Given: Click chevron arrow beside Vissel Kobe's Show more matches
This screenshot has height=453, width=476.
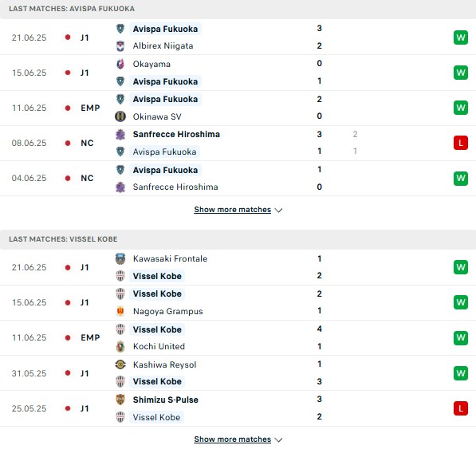Looking at the screenshot, I should (278, 439).
